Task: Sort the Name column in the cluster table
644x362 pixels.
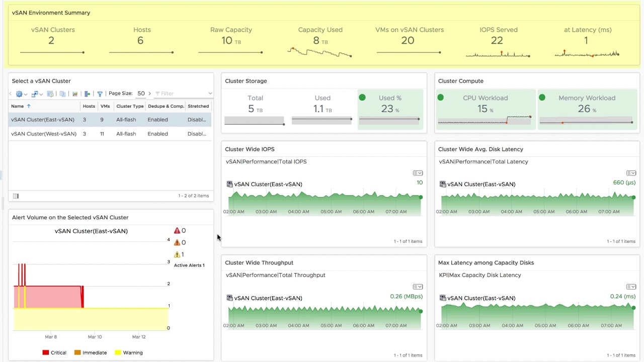Action: tap(17, 106)
